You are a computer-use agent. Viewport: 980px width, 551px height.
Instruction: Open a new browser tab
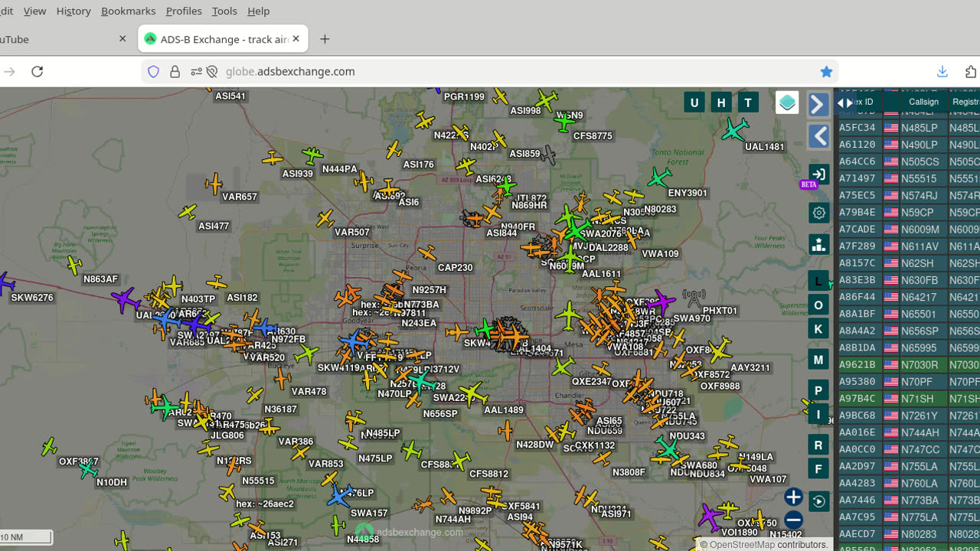tap(325, 39)
